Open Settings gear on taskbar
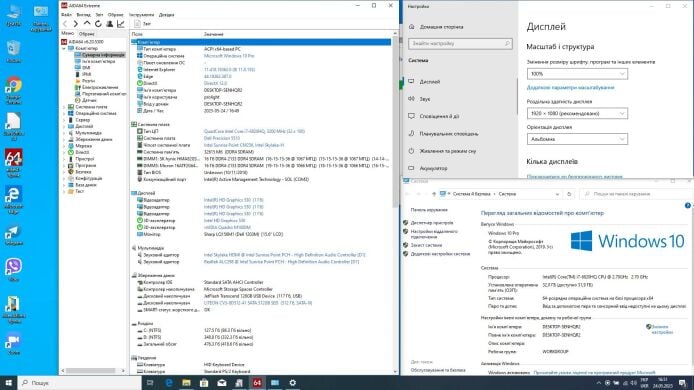Image resolution: width=694 pixels, height=390 pixels. (293, 383)
